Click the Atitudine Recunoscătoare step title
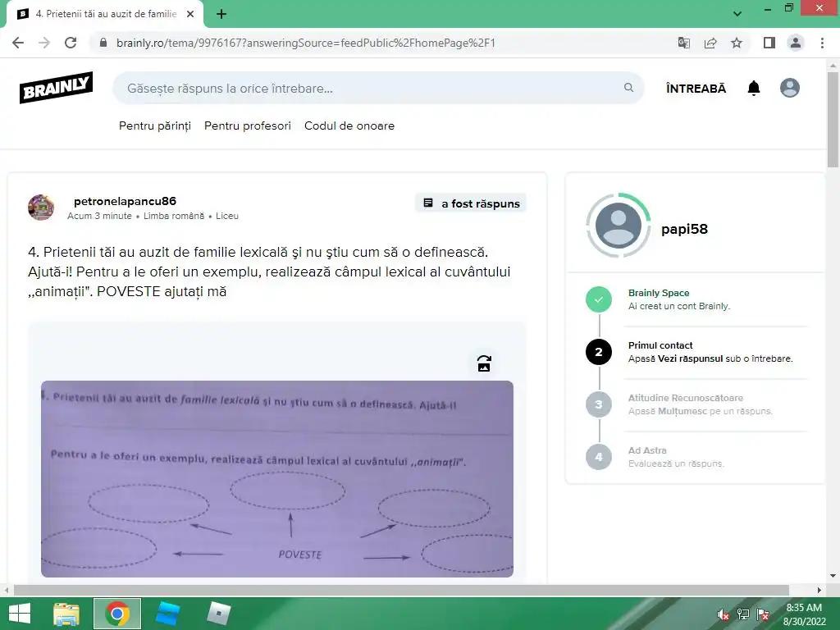 685,398
